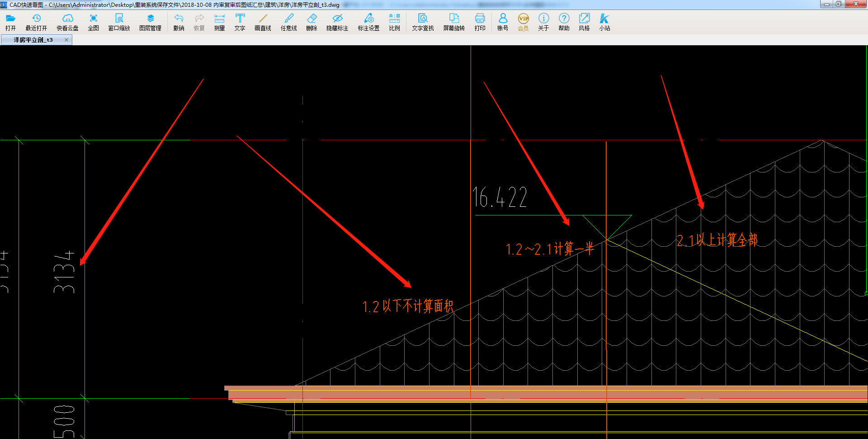Image resolution: width=868 pixels, height=439 pixels.
Task: Rotate the screen with 屏幕旋转
Action: tap(454, 22)
